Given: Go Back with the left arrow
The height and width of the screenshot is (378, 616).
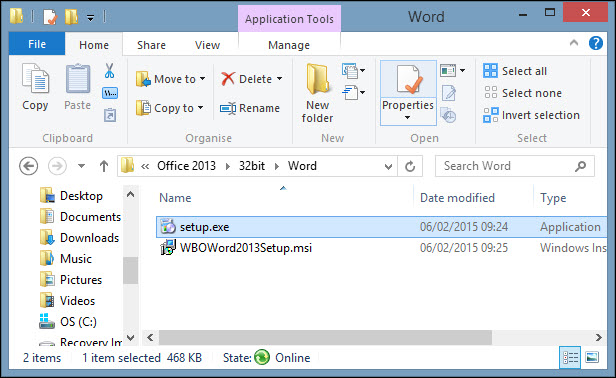Looking at the screenshot, I should [29, 166].
